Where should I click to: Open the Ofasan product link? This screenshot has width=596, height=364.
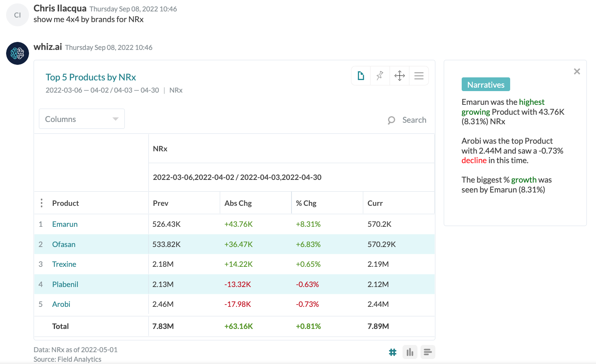(64, 244)
